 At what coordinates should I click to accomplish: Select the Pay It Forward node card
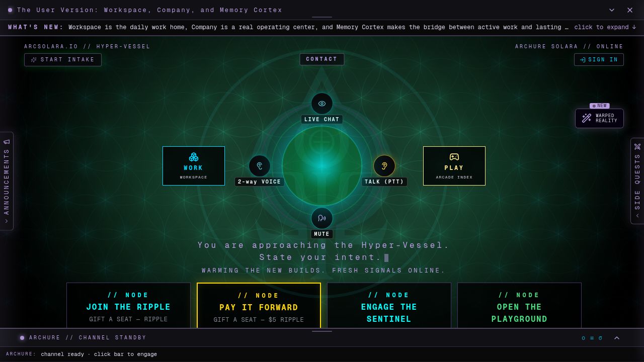(x=259, y=306)
